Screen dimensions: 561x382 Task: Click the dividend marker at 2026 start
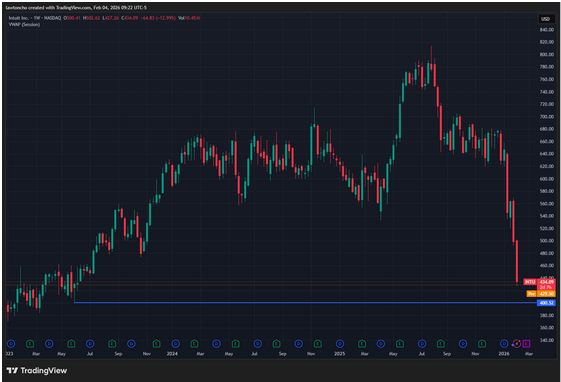coord(504,344)
